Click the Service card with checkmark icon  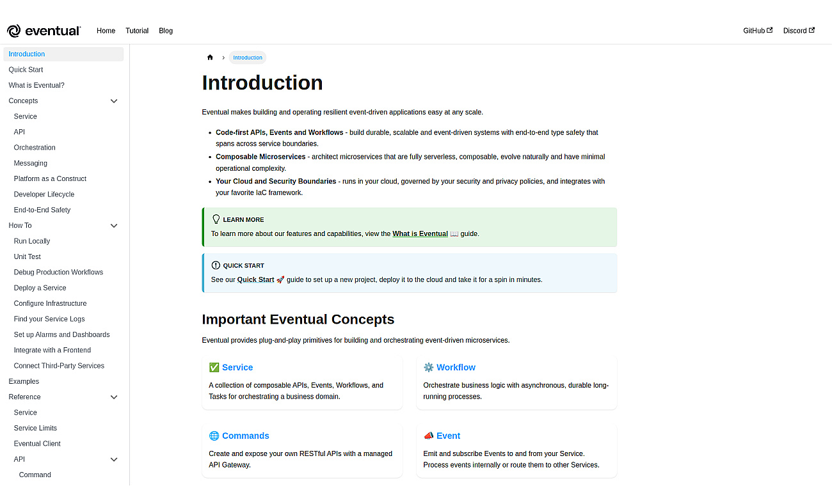click(302, 382)
